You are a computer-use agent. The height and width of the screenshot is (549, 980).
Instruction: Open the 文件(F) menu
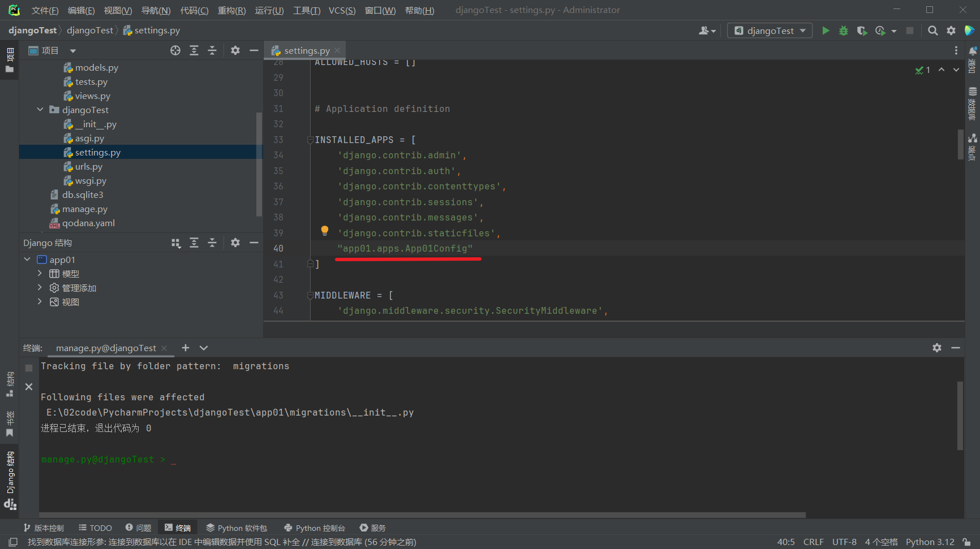click(45, 10)
